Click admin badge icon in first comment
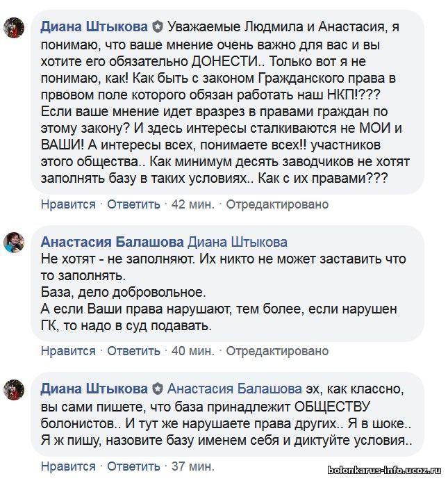The height and width of the screenshot is (481, 448). pyautogui.click(x=158, y=27)
